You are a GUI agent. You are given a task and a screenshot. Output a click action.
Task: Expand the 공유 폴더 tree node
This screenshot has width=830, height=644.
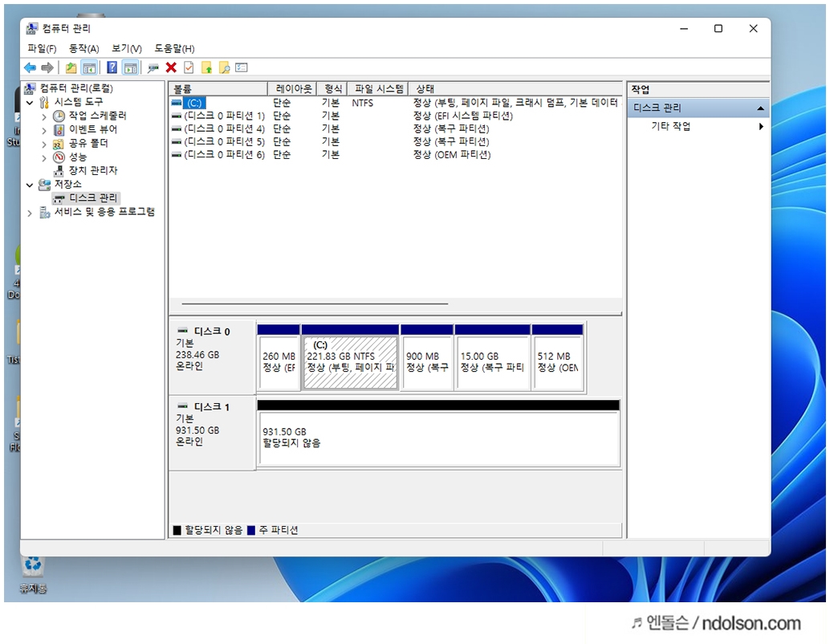pos(44,144)
